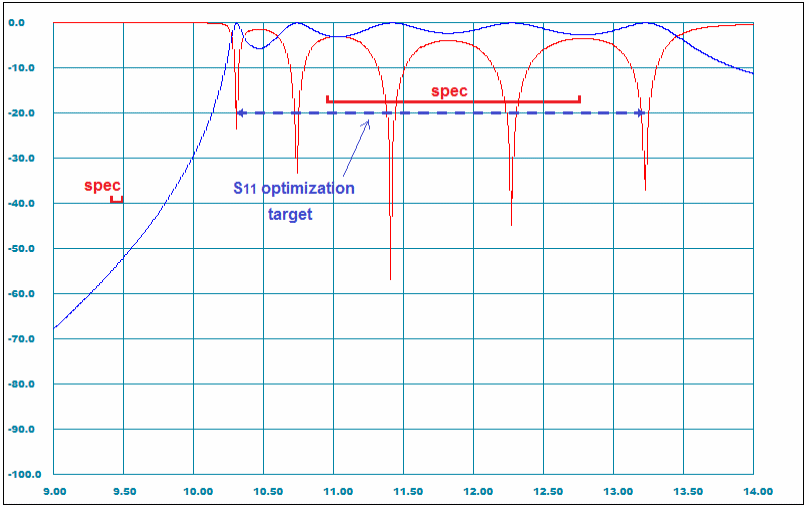Click the word 'target' in the blue annotation
The image size is (809, 507).
coord(290,213)
